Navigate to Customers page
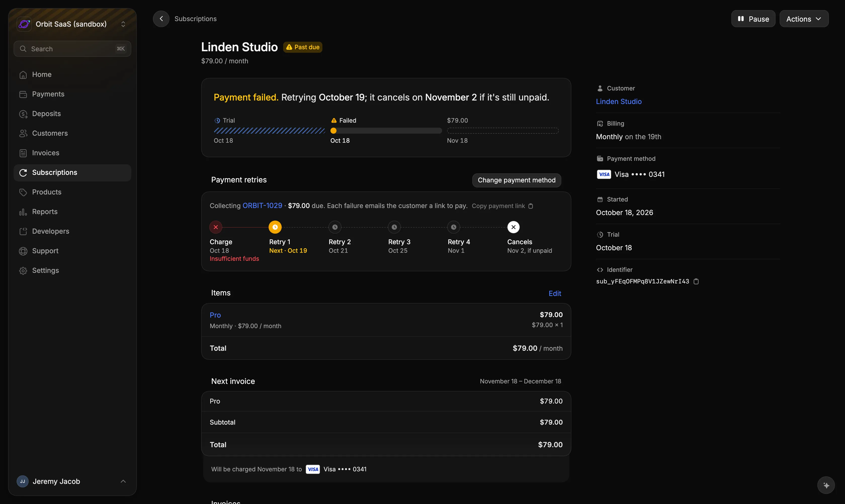This screenshot has height=504, width=845. 72,133
